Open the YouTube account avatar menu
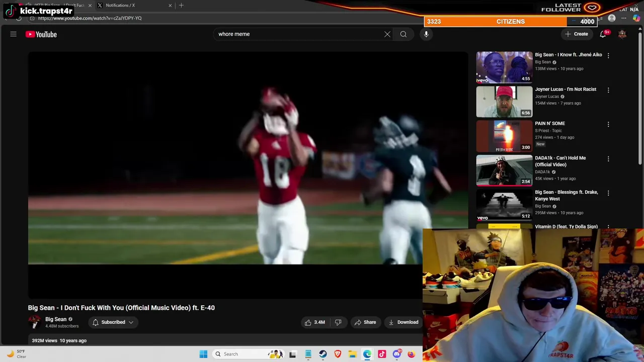 622,34
